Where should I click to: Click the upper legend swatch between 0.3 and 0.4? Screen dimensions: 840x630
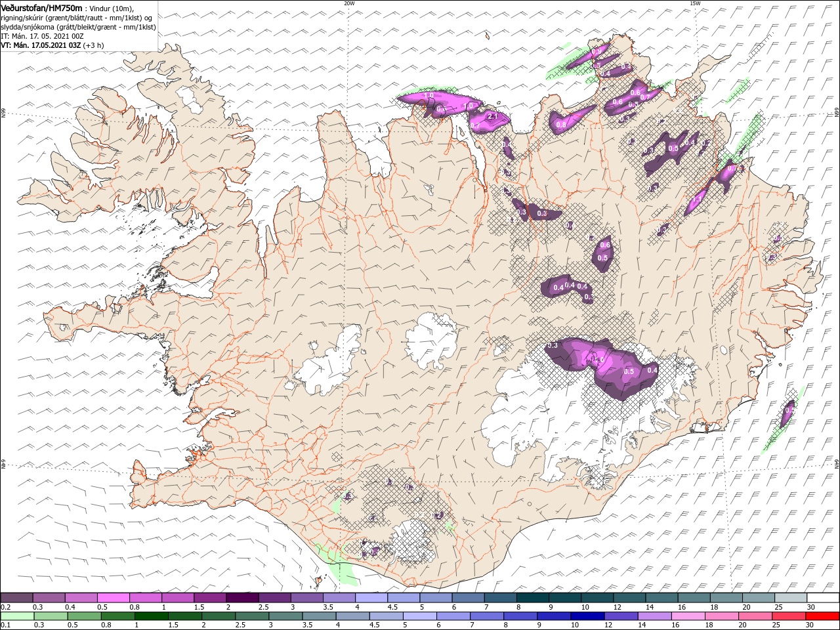click(x=49, y=598)
